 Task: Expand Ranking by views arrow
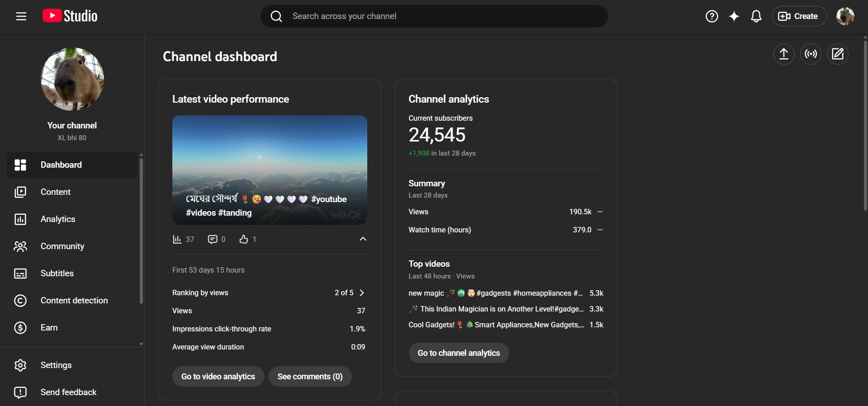[x=362, y=293]
